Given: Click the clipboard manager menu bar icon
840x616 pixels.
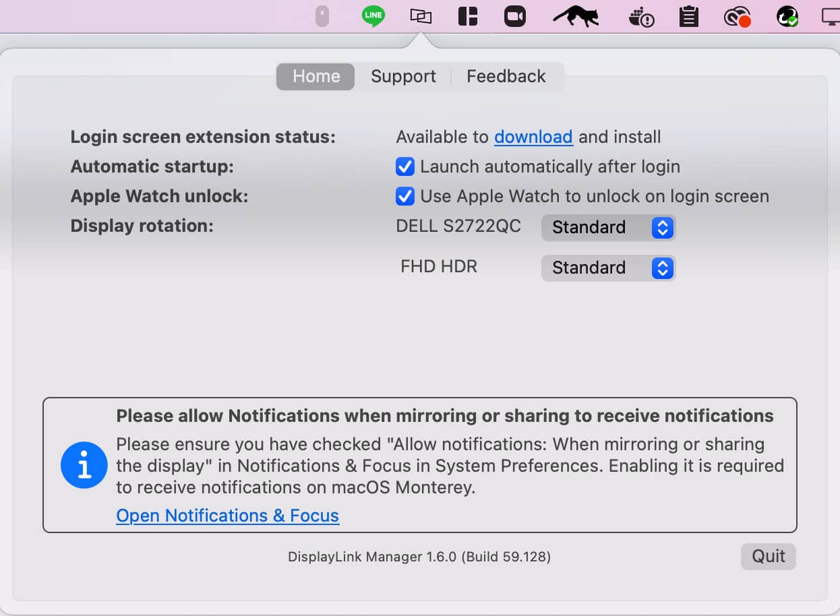Looking at the screenshot, I should click(x=688, y=16).
